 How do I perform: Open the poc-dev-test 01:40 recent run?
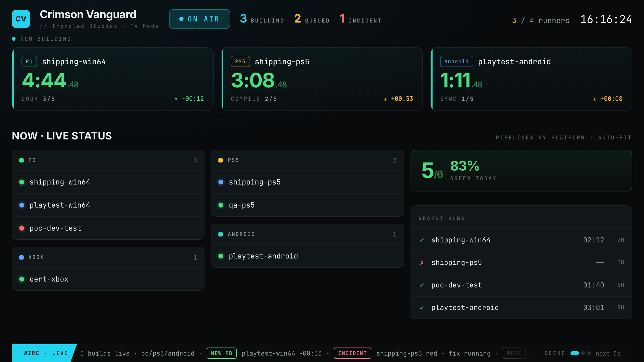tap(521, 285)
